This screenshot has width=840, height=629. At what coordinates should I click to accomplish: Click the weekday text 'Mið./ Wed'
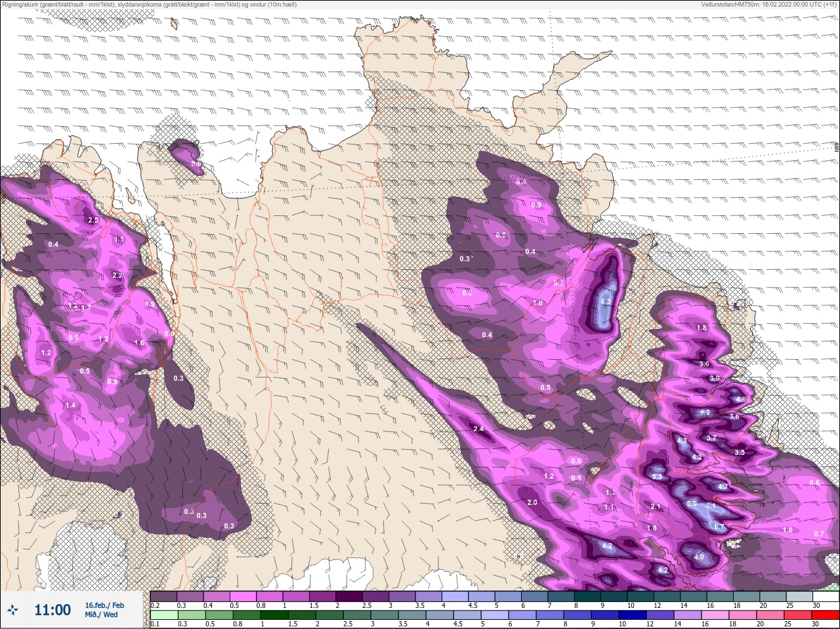pos(102,615)
